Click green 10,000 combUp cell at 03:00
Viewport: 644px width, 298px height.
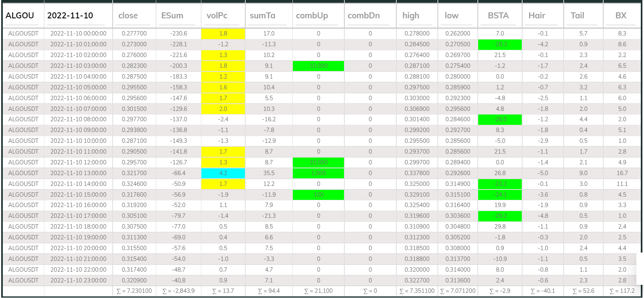pos(318,66)
